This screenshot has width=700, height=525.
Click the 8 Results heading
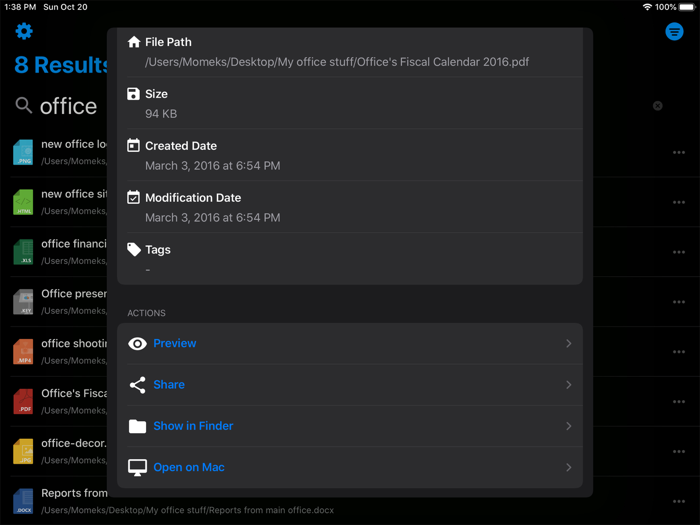61,65
